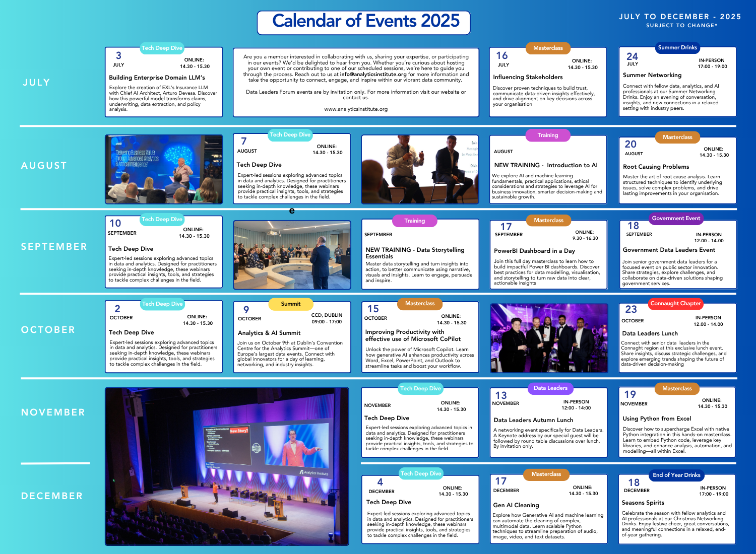Click the 'Calendar of Events 2025' title
Image resolution: width=756 pixels, height=554 pixels.
(x=366, y=21)
